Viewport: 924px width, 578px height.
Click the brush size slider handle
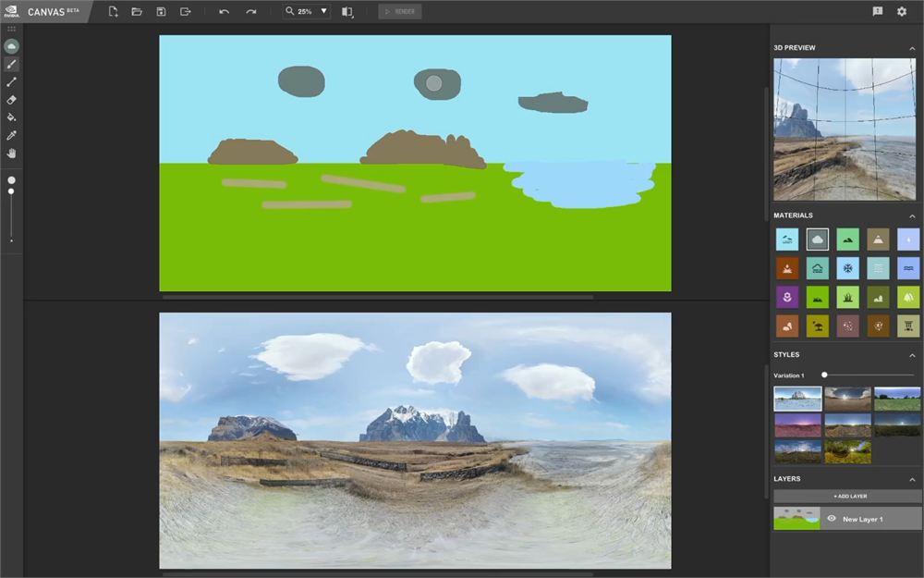coord(11,191)
